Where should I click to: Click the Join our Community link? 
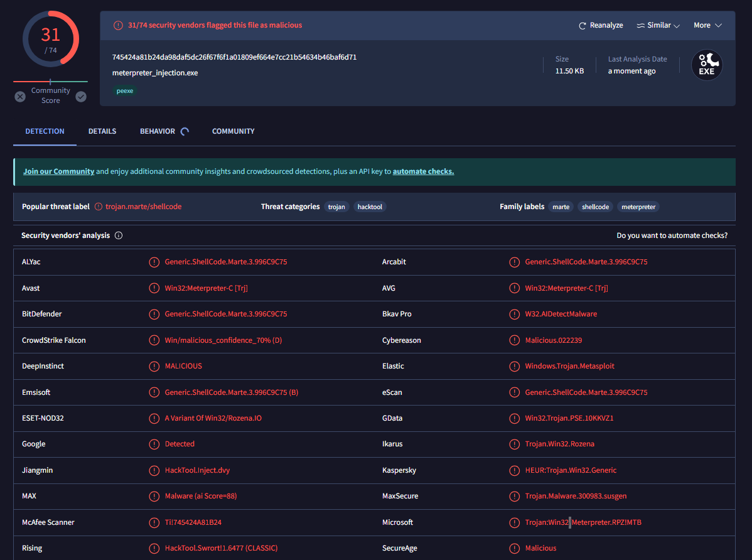[x=58, y=171]
